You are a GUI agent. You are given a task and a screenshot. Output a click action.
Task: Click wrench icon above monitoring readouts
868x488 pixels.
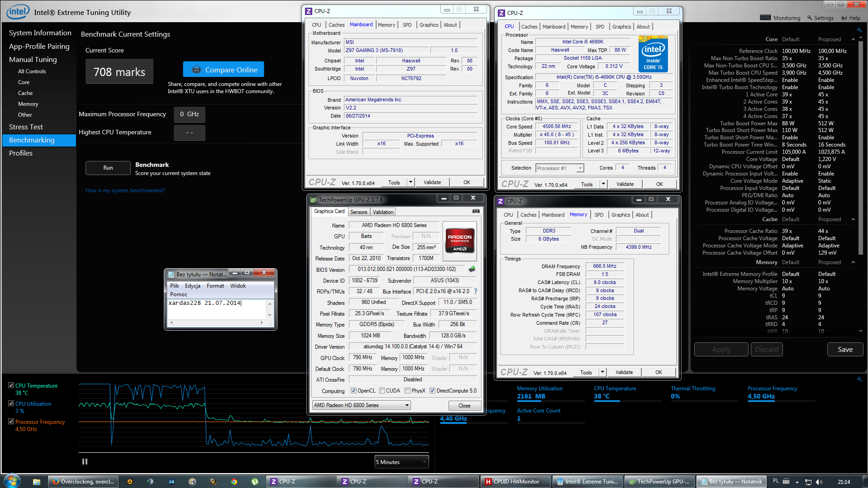pyautogui.click(x=859, y=379)
